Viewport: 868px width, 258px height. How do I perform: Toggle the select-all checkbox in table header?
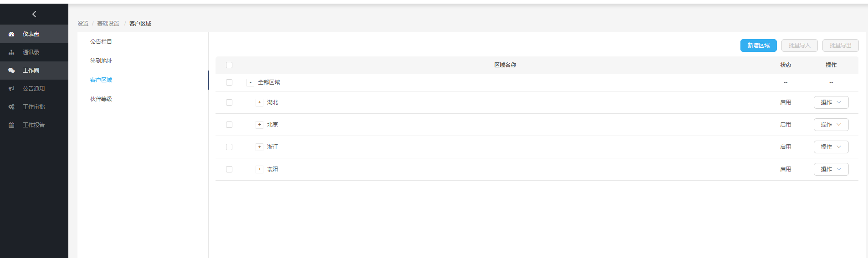[229, 65]
